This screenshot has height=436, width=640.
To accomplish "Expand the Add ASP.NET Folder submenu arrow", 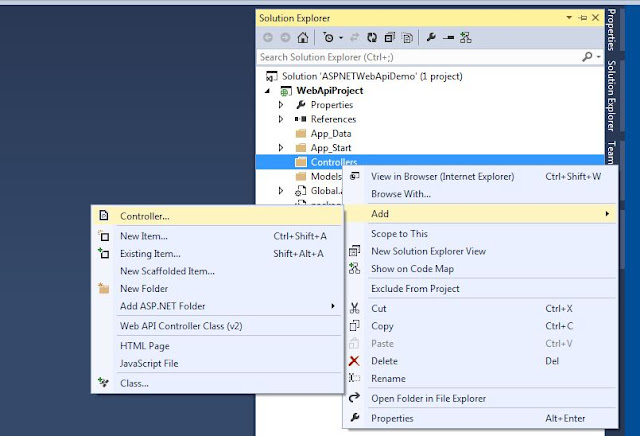I will [333, 306].
